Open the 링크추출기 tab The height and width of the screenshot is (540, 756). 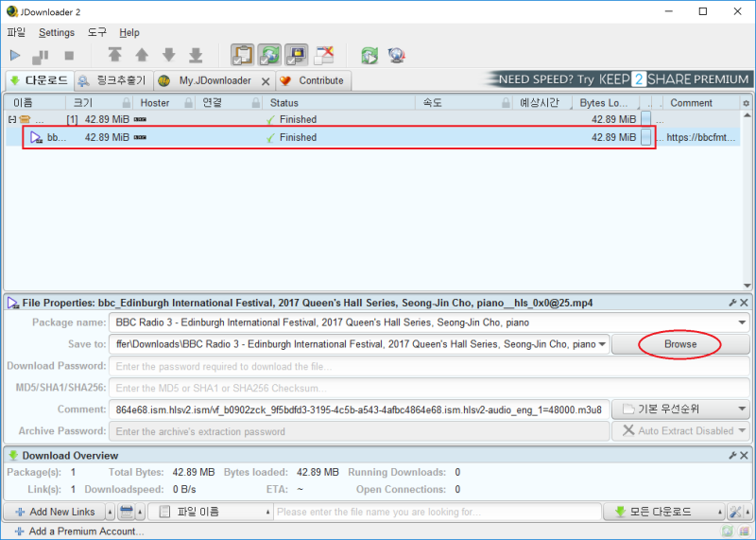pos(113,80)
